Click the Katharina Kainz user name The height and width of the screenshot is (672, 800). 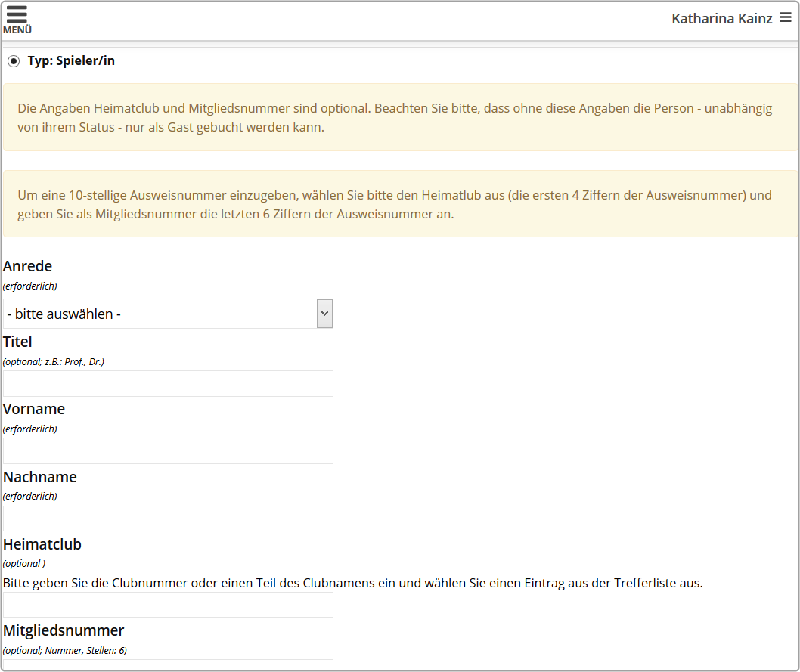pos(721,18)
